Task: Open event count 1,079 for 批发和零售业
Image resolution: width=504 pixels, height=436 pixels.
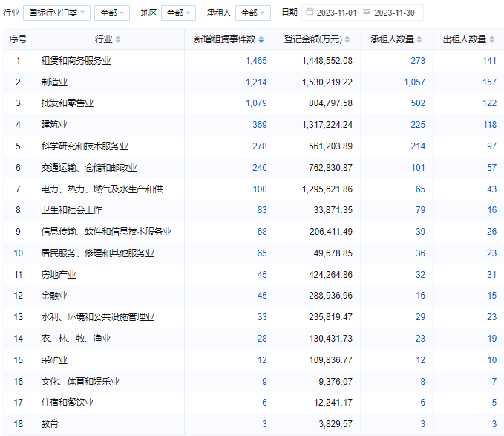Action: click(256, 103)
